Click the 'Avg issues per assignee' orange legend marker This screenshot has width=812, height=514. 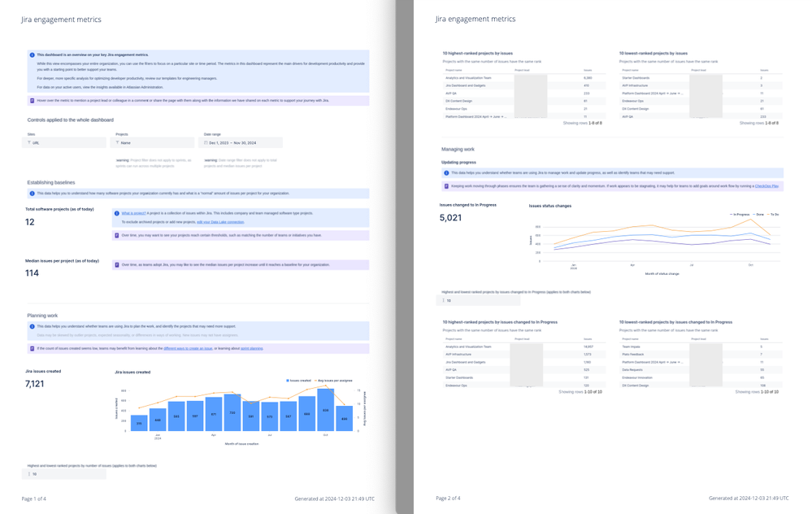pos(316,381)
